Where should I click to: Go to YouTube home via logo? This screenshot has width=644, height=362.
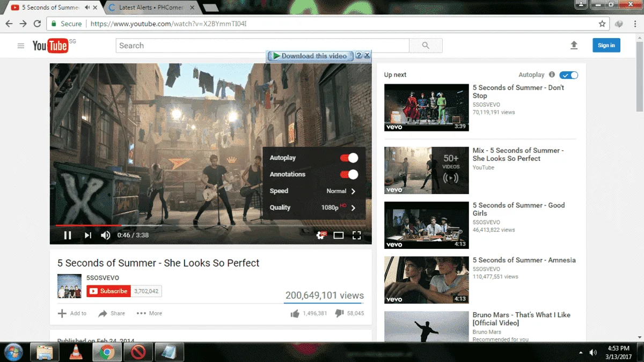(x=50, y=46)
